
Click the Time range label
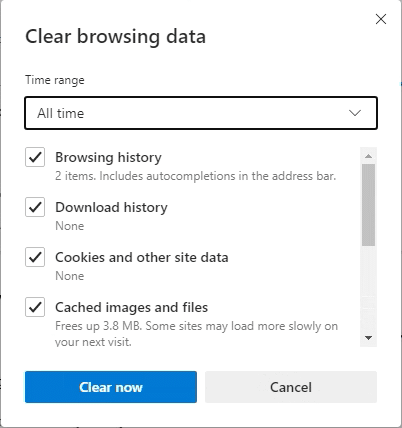tap(55, 80)
